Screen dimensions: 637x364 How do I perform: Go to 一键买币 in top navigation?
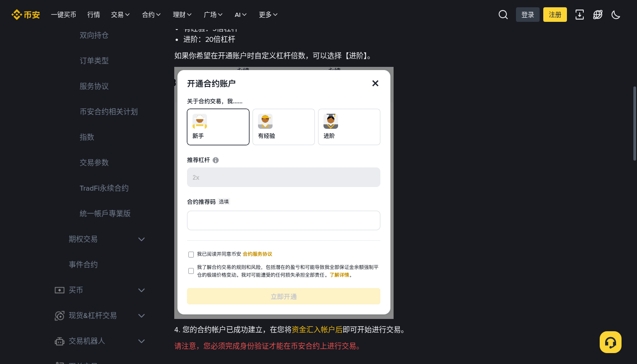[x=64, y=15]
